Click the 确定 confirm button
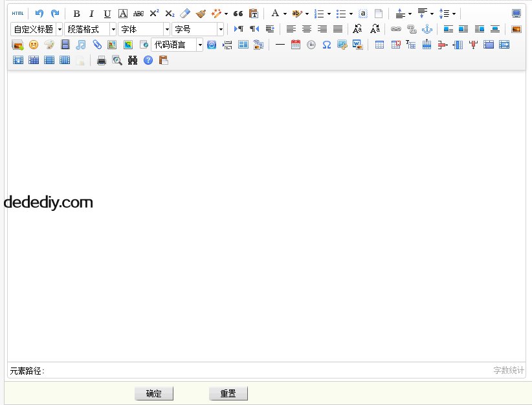This screenshot has height=405, width=532. (154, 393)
